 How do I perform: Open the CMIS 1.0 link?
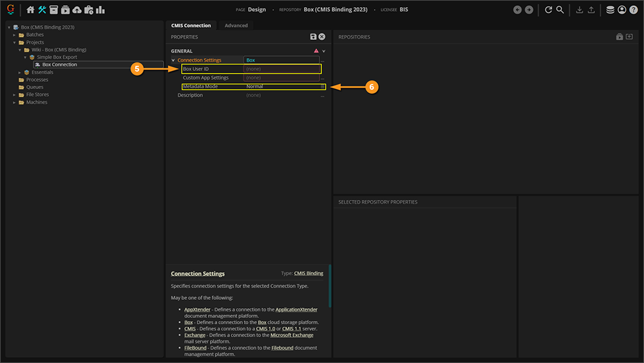265,328
